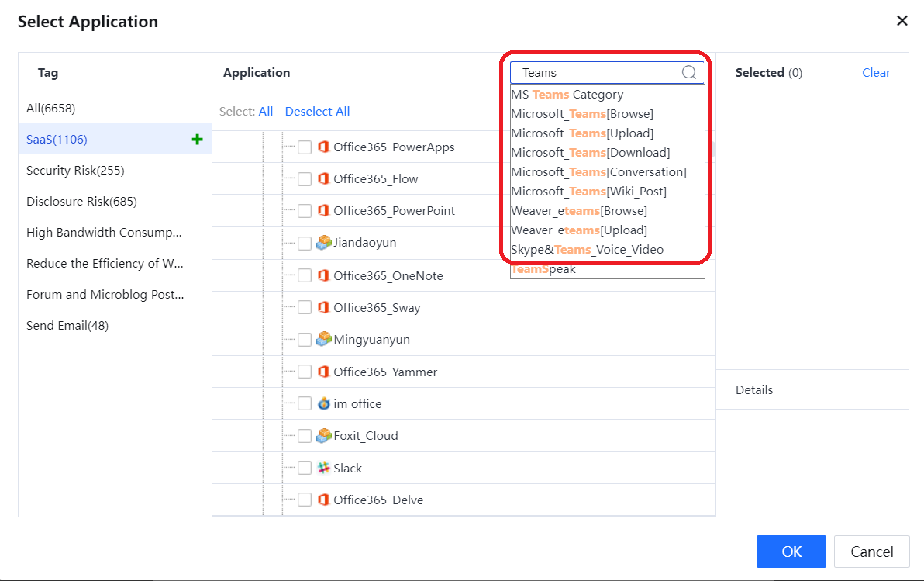The height and width of the screenshot is (581, 924).
Task: Click the Office365_Yammer application name
Action: (385, 372)
